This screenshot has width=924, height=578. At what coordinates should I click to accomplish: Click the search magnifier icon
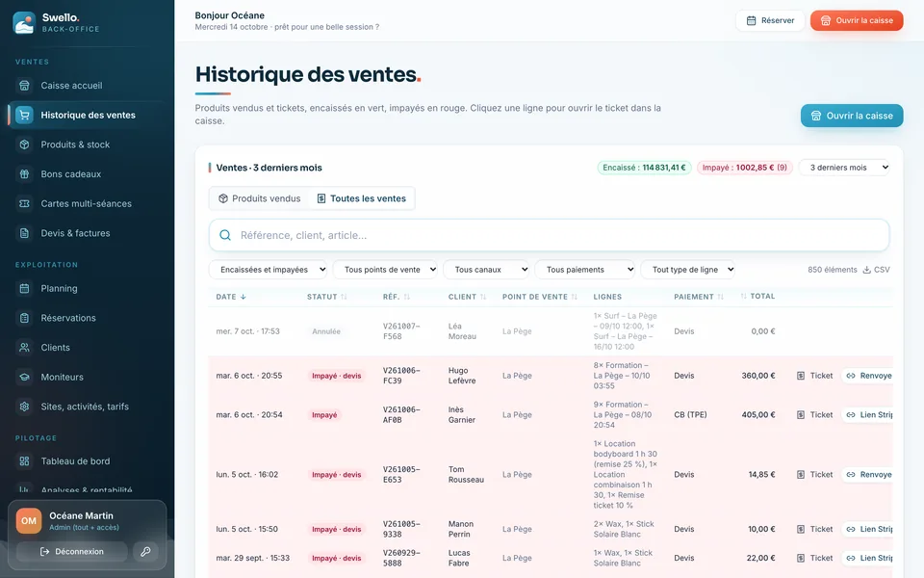(225, 235)
